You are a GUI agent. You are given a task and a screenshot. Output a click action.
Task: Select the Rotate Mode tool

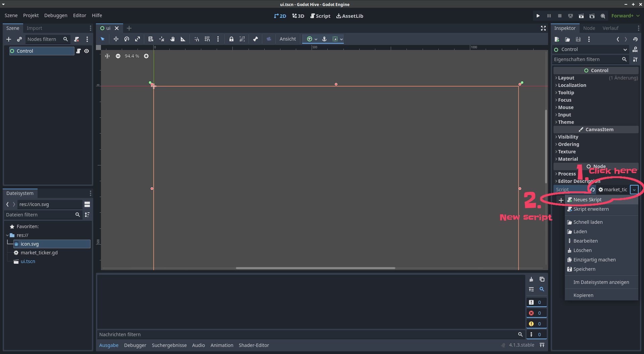click(x=127, y=39)
